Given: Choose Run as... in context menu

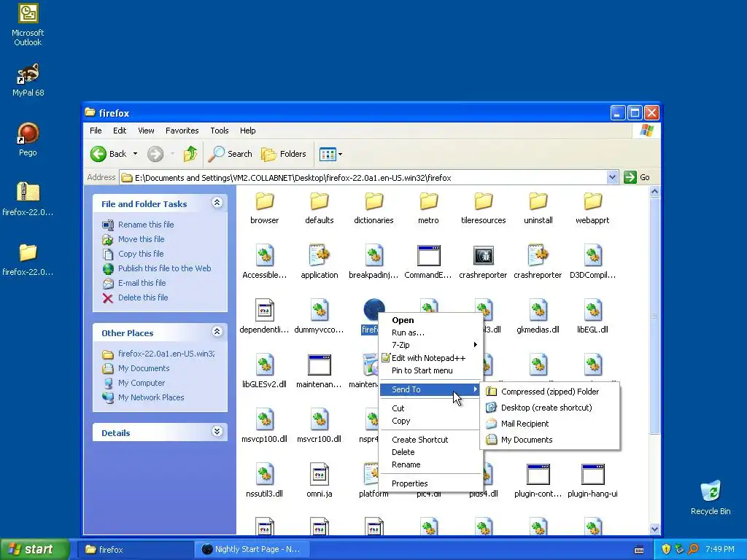Looking at the screenshot, I should [430, 332].
